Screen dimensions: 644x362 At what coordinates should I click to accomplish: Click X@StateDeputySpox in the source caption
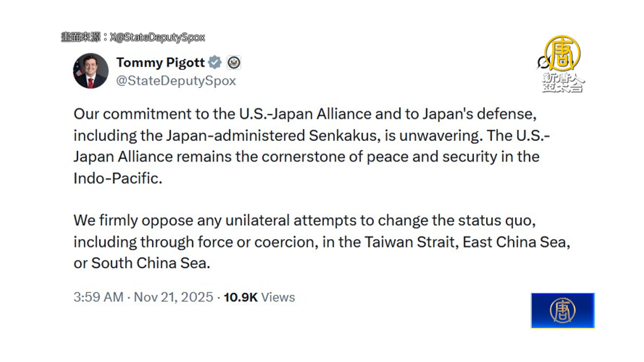pos(157,37)
